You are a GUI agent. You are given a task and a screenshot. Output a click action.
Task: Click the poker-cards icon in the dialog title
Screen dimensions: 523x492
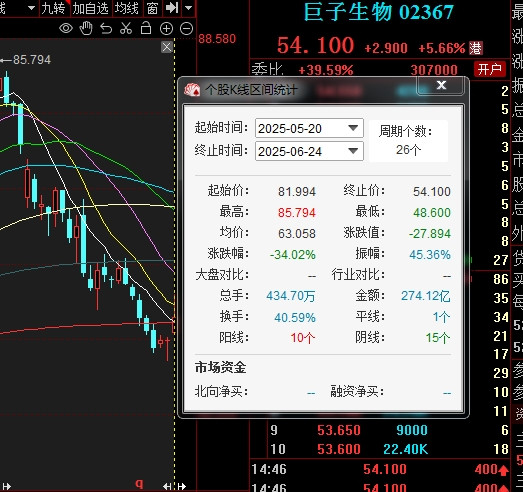click(x=192, y=90)
